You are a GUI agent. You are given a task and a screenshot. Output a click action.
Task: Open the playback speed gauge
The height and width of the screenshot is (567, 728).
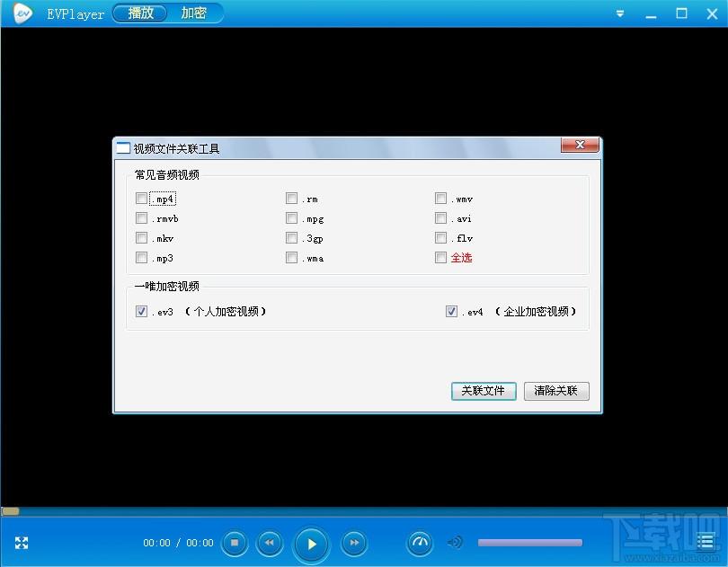point(420,543)
